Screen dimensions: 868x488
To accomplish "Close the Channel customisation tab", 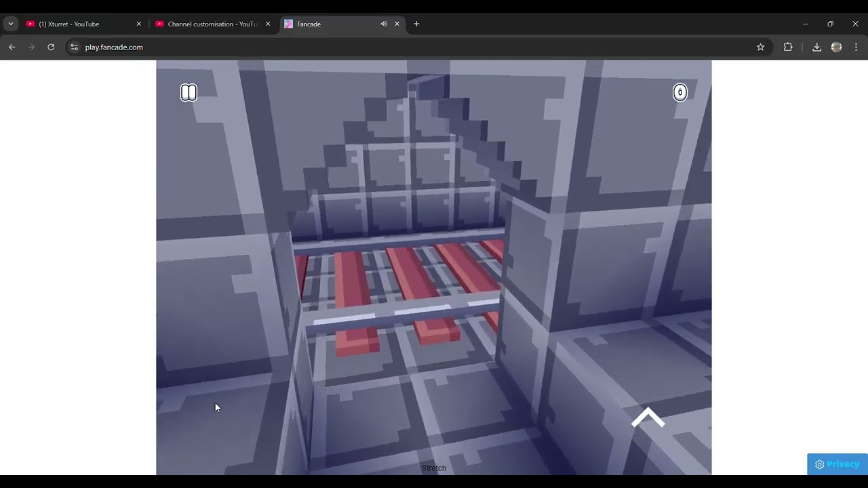I will (268, 24).
